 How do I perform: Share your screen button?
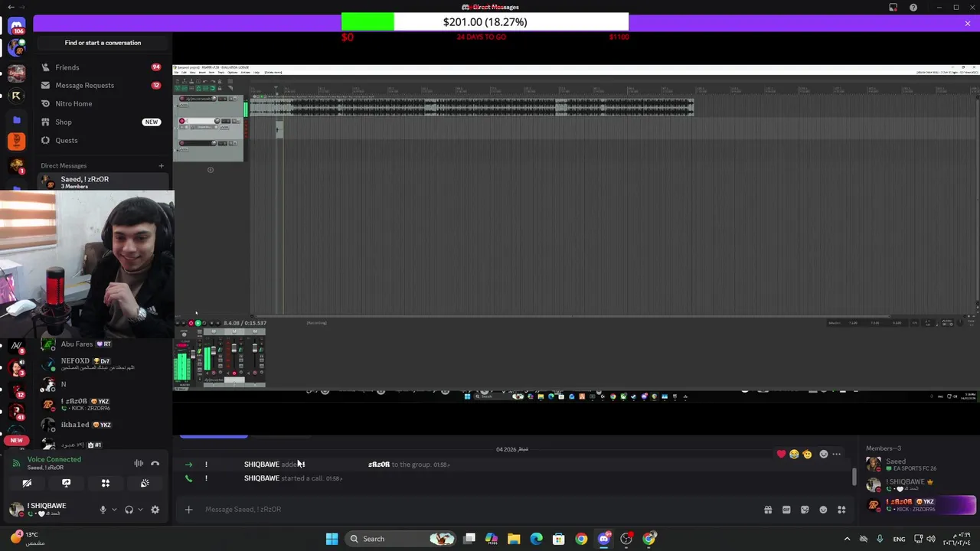point(66,483)
